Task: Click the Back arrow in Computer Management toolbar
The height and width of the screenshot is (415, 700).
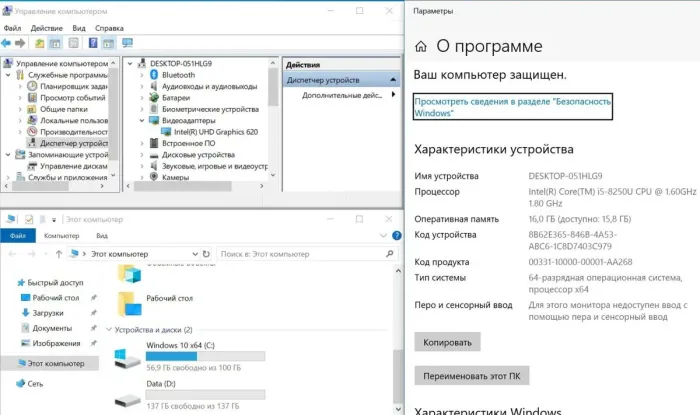Action: point(8,43)
